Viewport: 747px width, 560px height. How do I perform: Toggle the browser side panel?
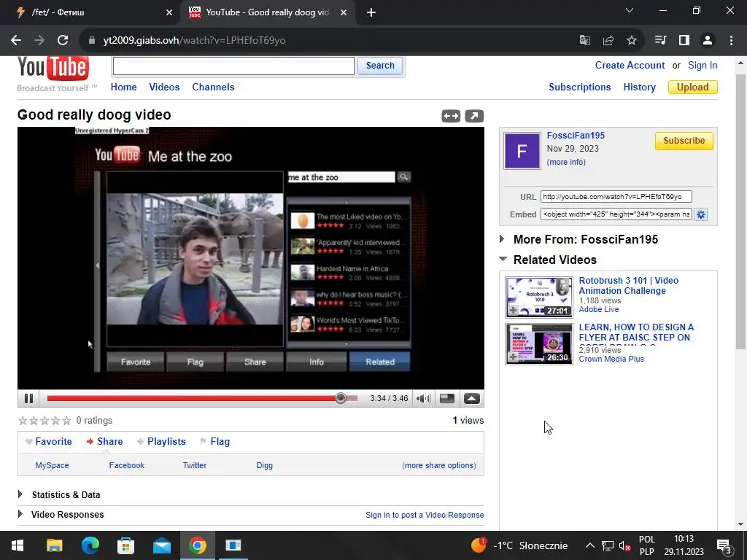click(684, 41)
